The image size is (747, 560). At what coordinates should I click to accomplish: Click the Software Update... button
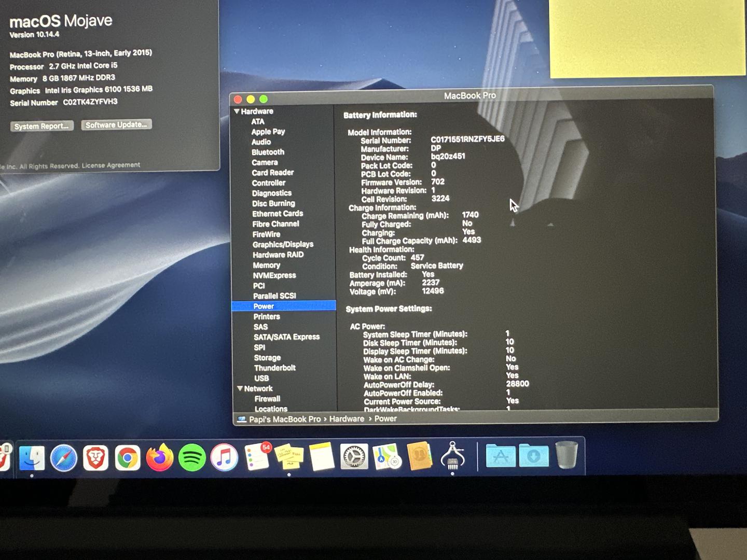(x=116, y=124)
